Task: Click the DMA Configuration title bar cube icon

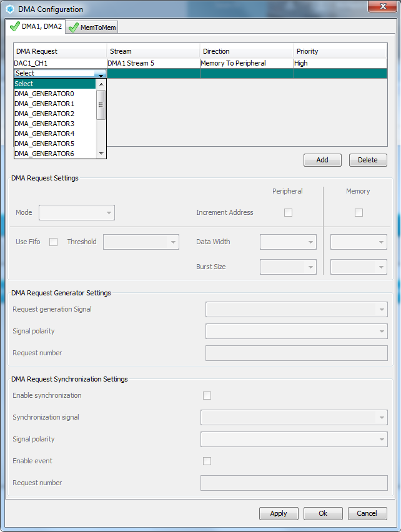Action: [10, 9]
